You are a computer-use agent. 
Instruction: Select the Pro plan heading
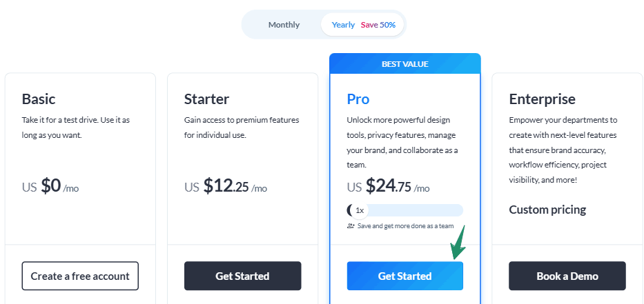(358, 99)
